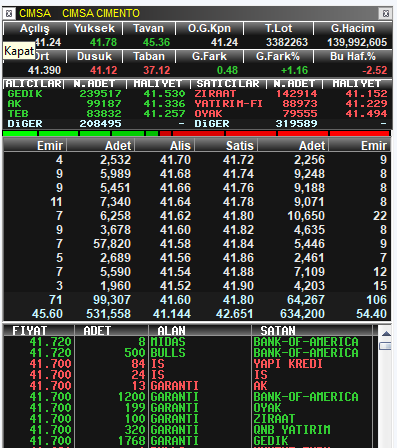
Task: Click the Bu Haf.% header cell
Action: 353,56
